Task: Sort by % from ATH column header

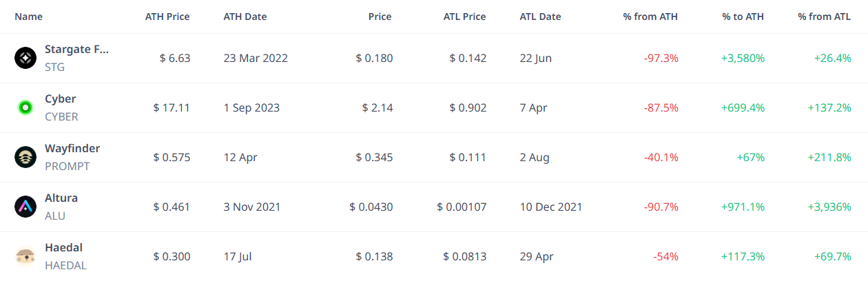Action: [650, 17]
